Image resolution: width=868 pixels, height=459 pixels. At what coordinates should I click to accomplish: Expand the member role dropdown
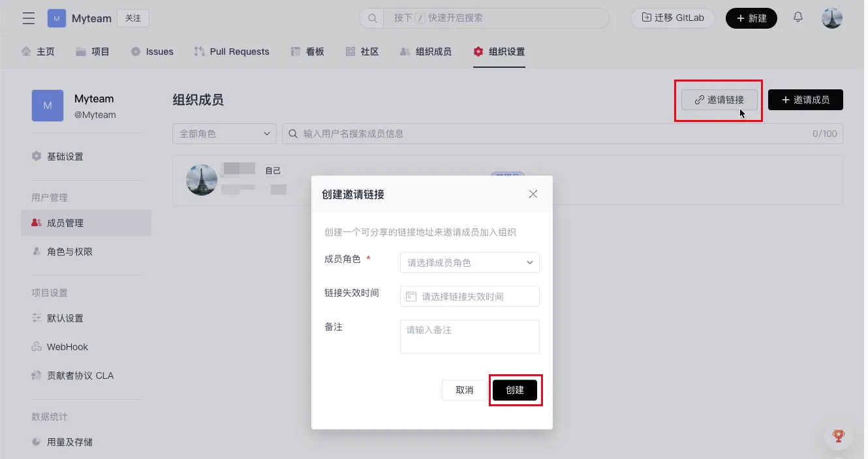(x=469, y=263)
